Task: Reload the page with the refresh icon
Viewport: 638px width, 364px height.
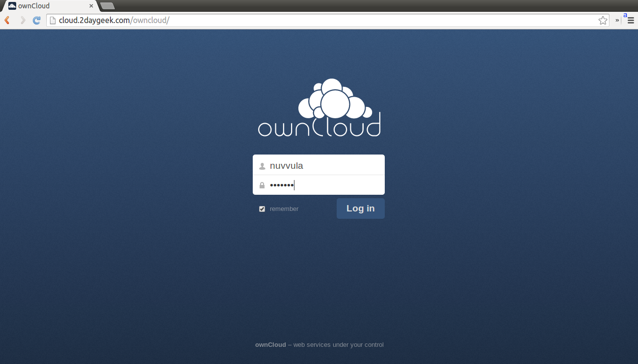Action: (x=37, y=20)
